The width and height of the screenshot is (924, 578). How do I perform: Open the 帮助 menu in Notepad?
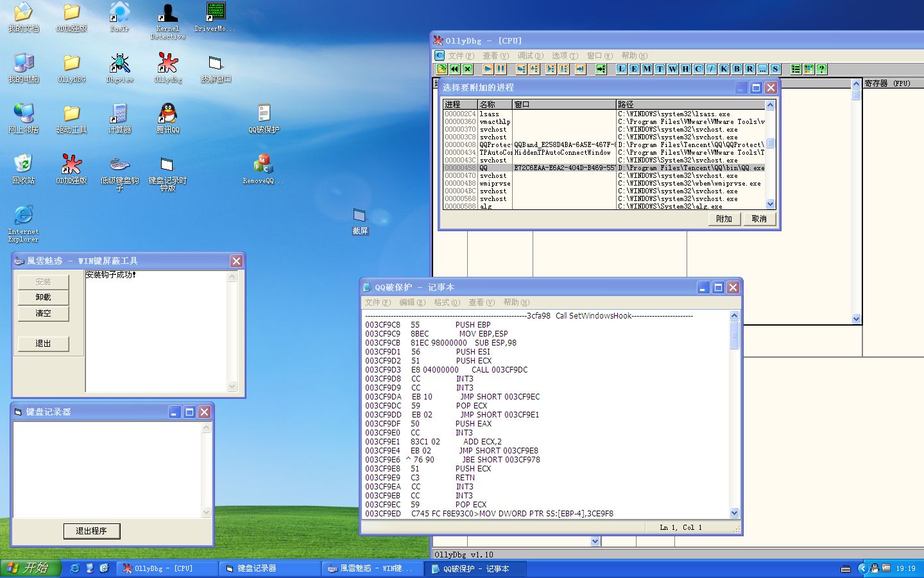[516, 302]
